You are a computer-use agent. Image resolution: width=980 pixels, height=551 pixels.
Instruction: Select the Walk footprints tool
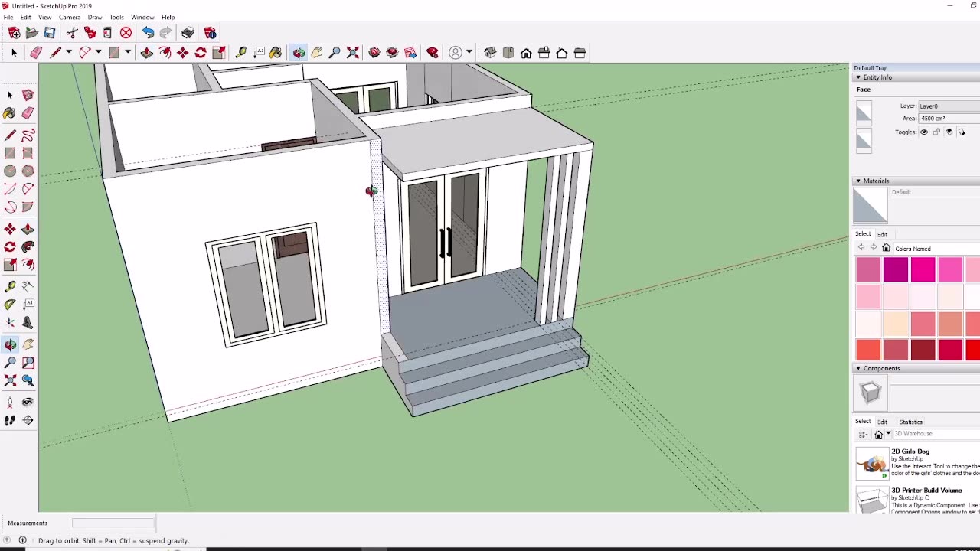coord(10,420)
